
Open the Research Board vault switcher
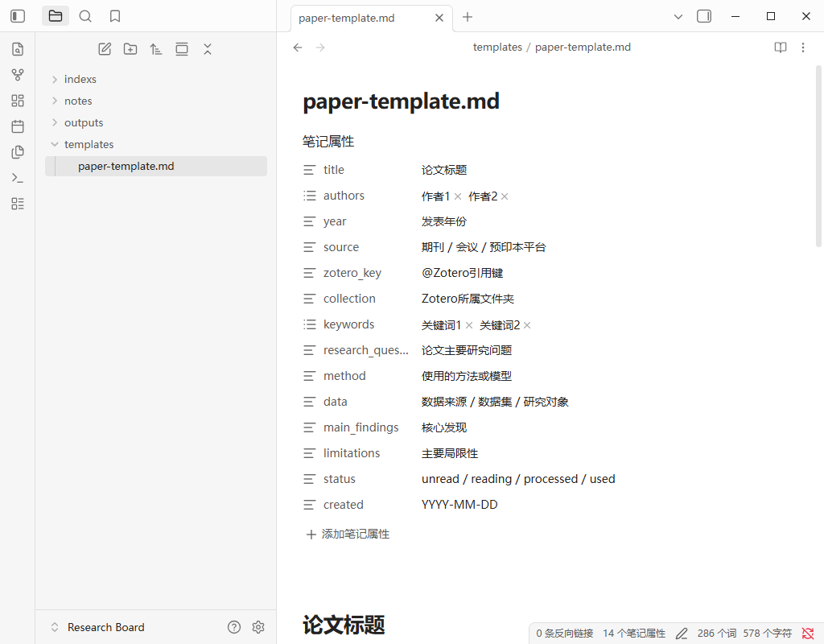click(97, 627)
